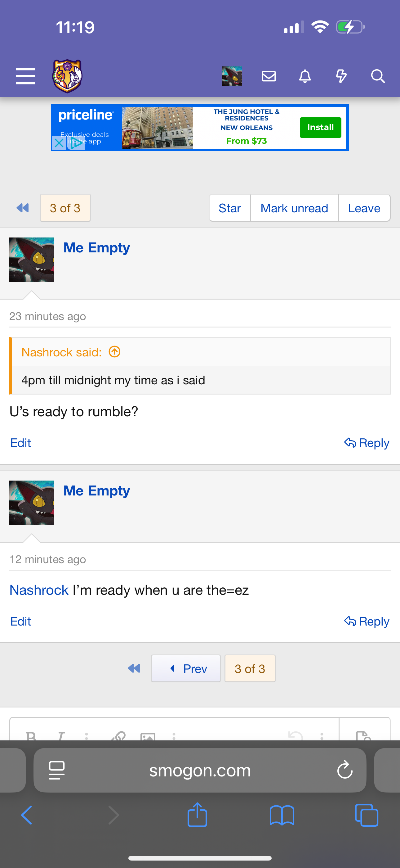Image resolution: width=400 pixels, height=868 pixels.
Task: Expand the quoted Nashrock post arrow
Action: (x=114, y=352)
